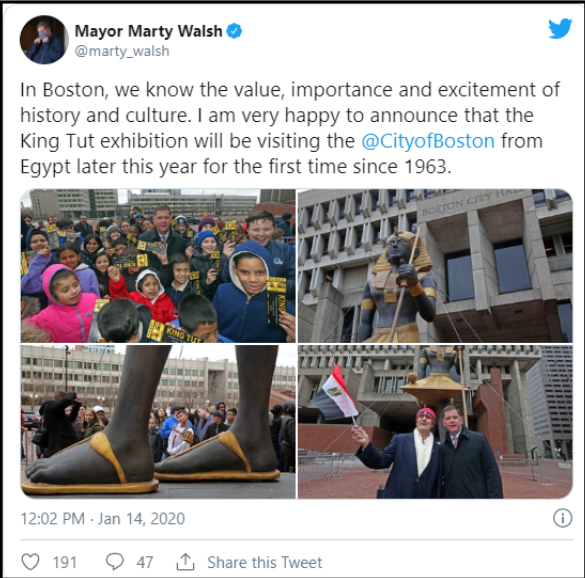The height and width of the screenshot is (578, 585).
Task: Click the Mayor Marty Walsh display name
Action: [x=148, y=31]
